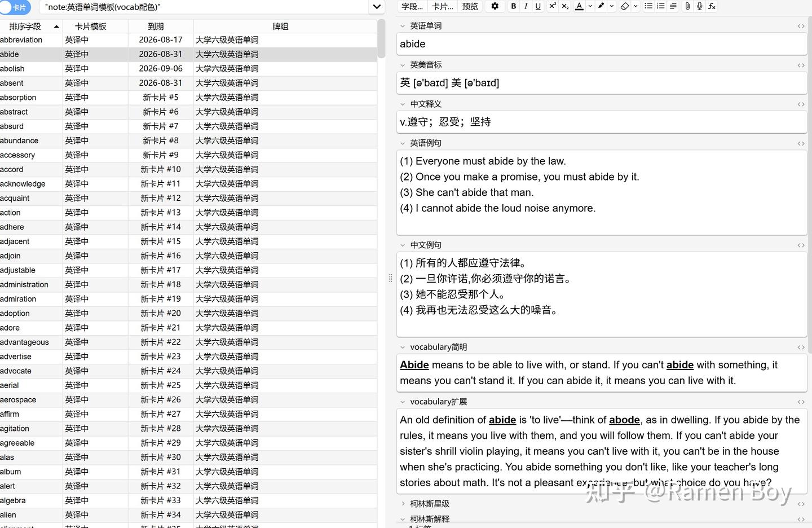Collapse the 柯林斯解释 field
Image resolution: width=812 pixels, height=528 pixels.
[x=403, y=519]
